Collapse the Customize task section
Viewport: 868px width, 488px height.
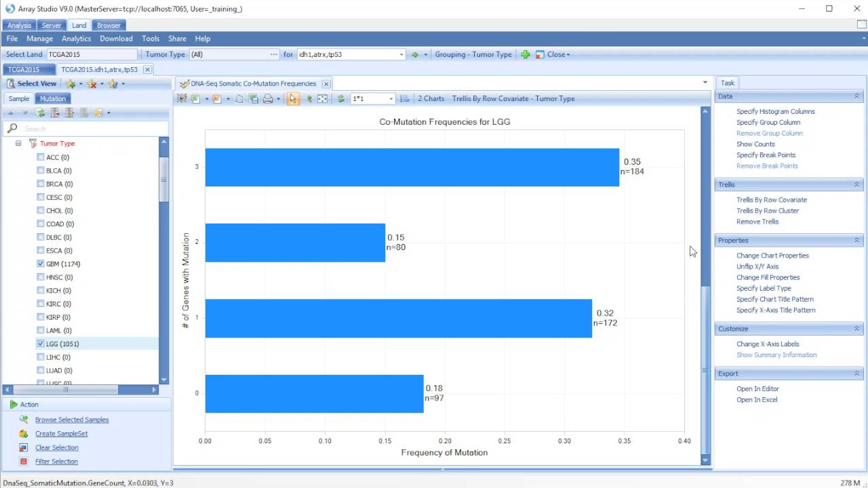pos(856,329)
